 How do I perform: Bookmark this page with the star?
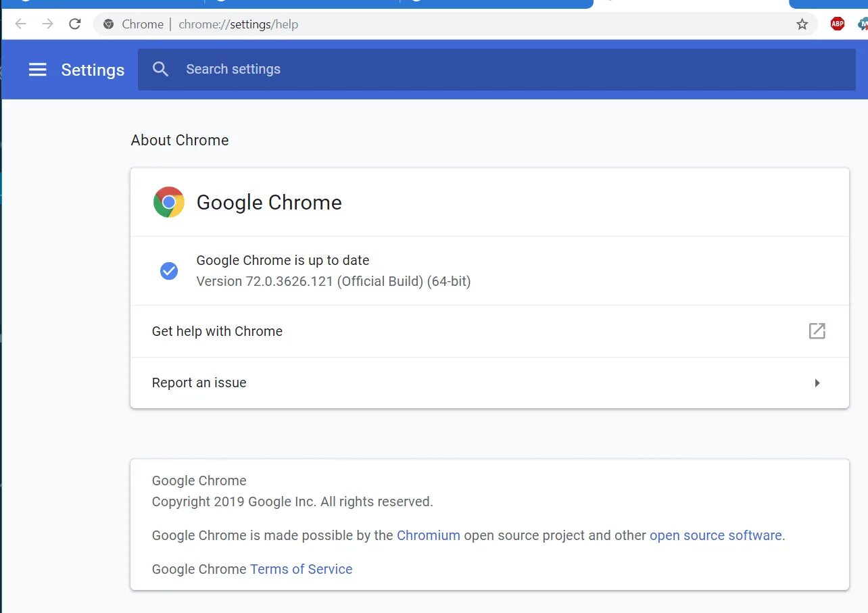[802, 24]
